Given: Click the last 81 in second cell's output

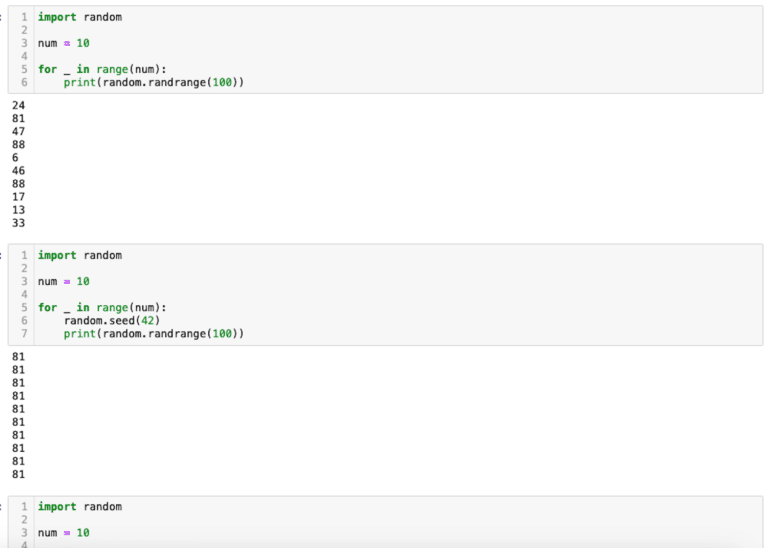Looking at the screenshot, I should (19, 475).
